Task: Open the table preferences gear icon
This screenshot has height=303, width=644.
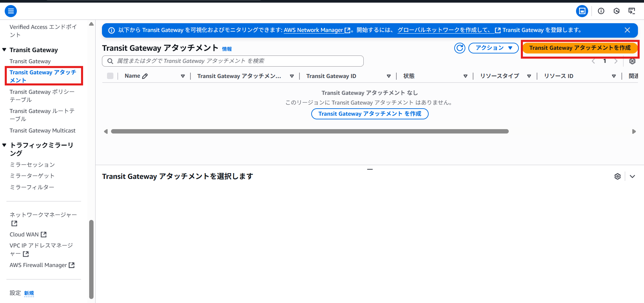Action: (x=632, y=61)
